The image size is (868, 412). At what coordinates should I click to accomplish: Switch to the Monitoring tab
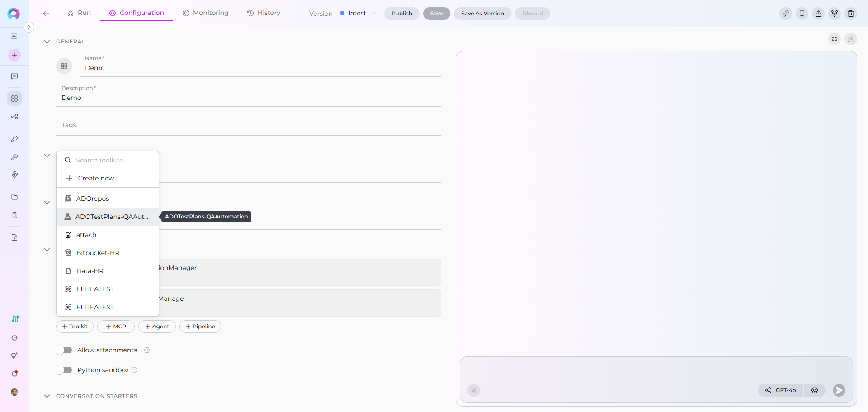tap(205, 13)
